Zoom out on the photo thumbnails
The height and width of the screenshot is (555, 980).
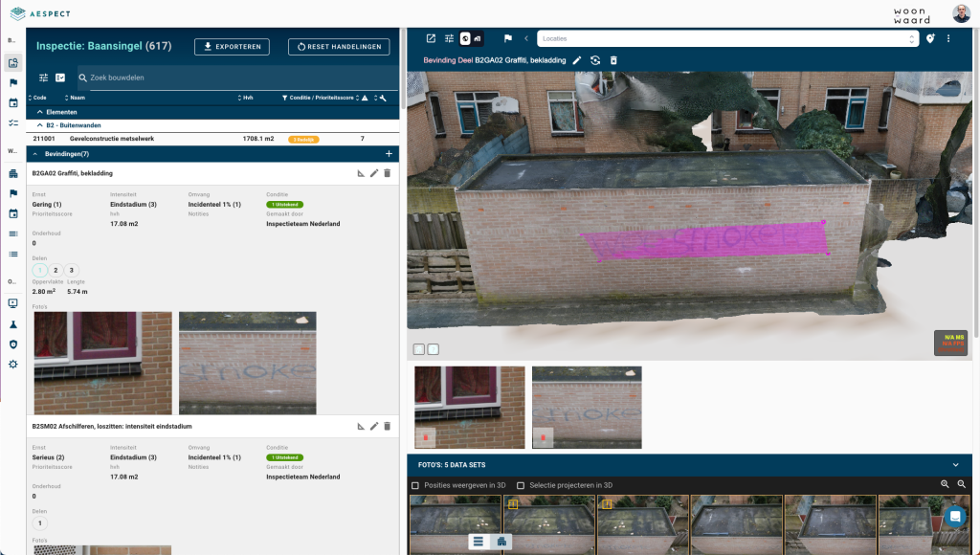click(x=961, y=484)
